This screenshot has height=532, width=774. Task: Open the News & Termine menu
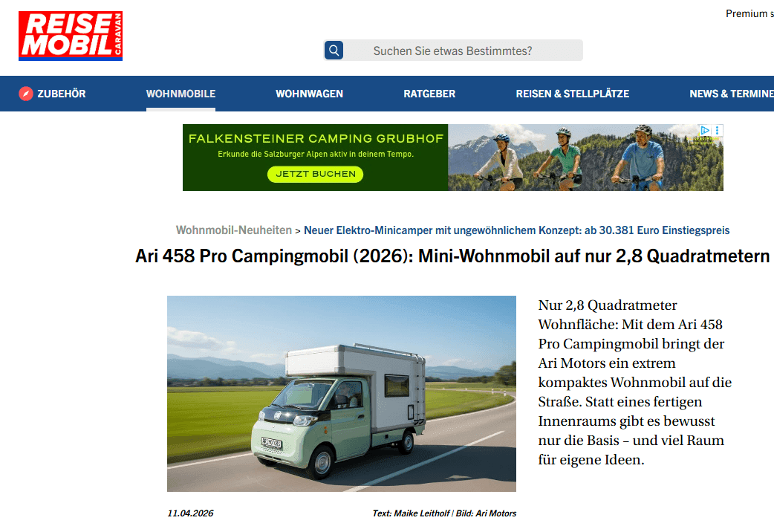[x=732, y=94]
